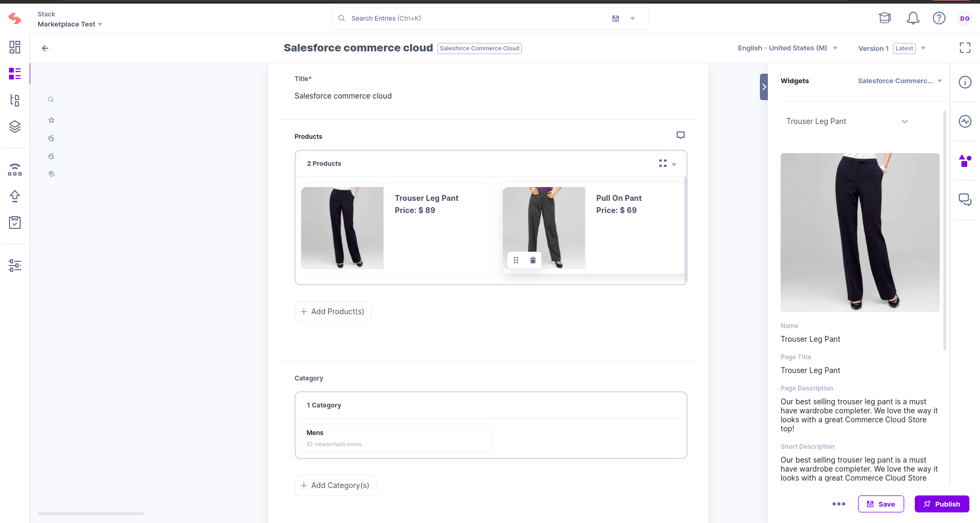Screen dimensions: 980x523
Task: Open the Tasks clipboard icon in sidebar
Action: point(15,223)
